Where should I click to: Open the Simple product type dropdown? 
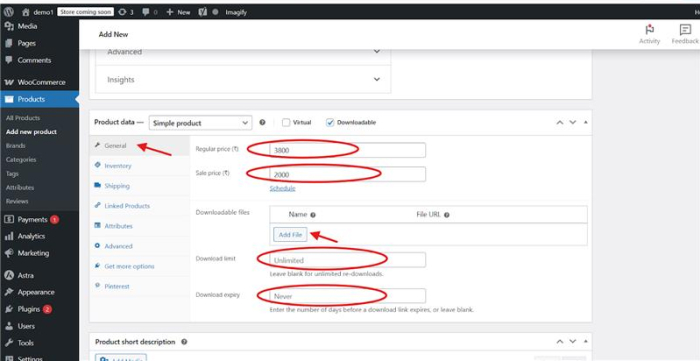pyautogui.click(x=200, y=123)
